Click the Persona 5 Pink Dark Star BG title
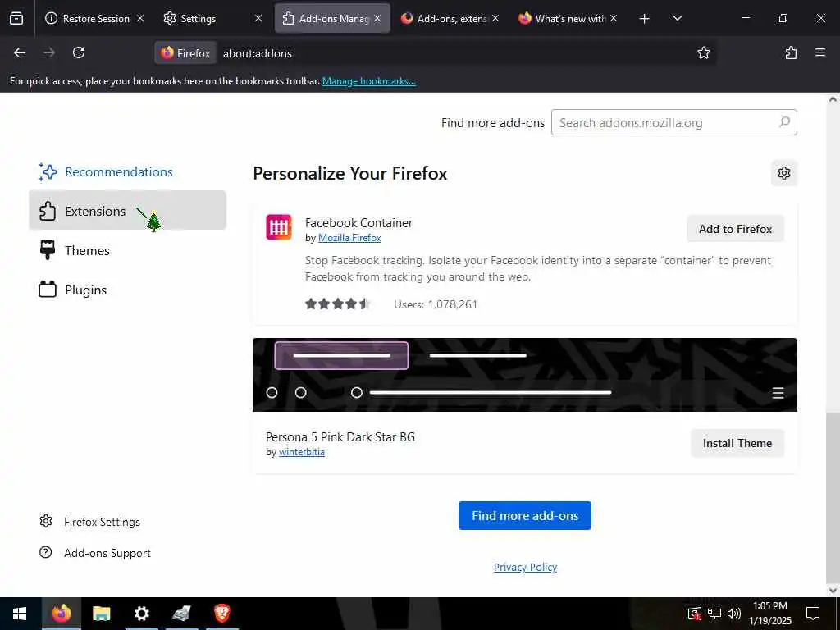840x630 pixels. [340, 436]
